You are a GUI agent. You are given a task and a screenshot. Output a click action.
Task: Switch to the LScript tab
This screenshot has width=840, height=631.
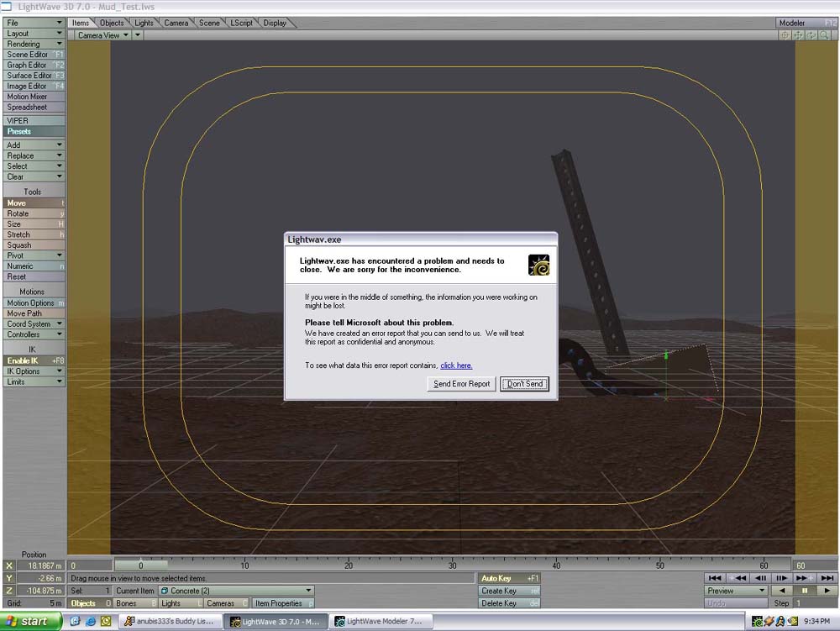pos(241,23)
